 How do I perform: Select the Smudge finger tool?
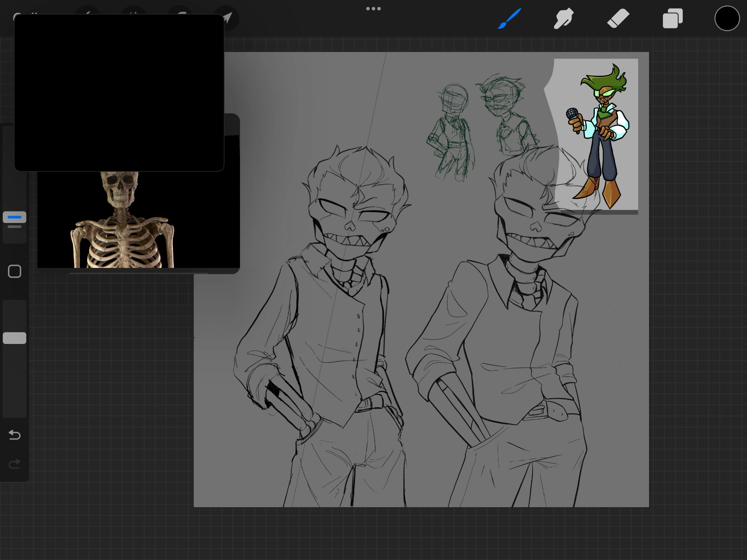(x=564, y=19)
